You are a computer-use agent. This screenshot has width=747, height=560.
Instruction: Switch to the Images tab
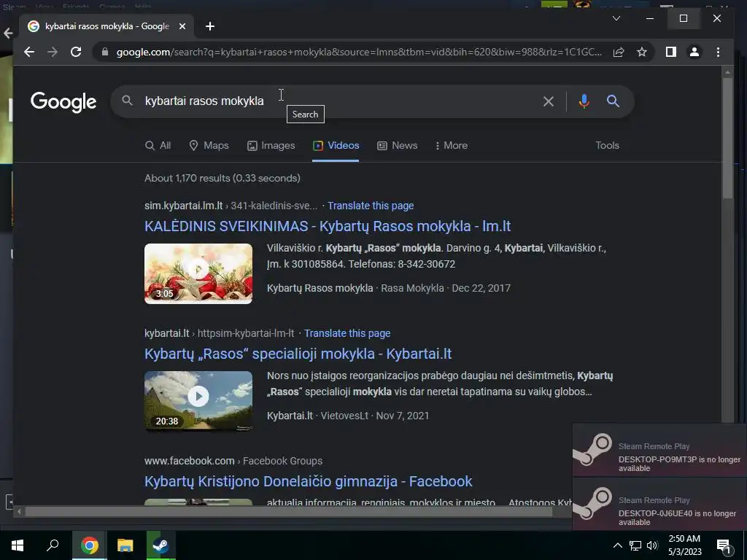click(271, 145)
